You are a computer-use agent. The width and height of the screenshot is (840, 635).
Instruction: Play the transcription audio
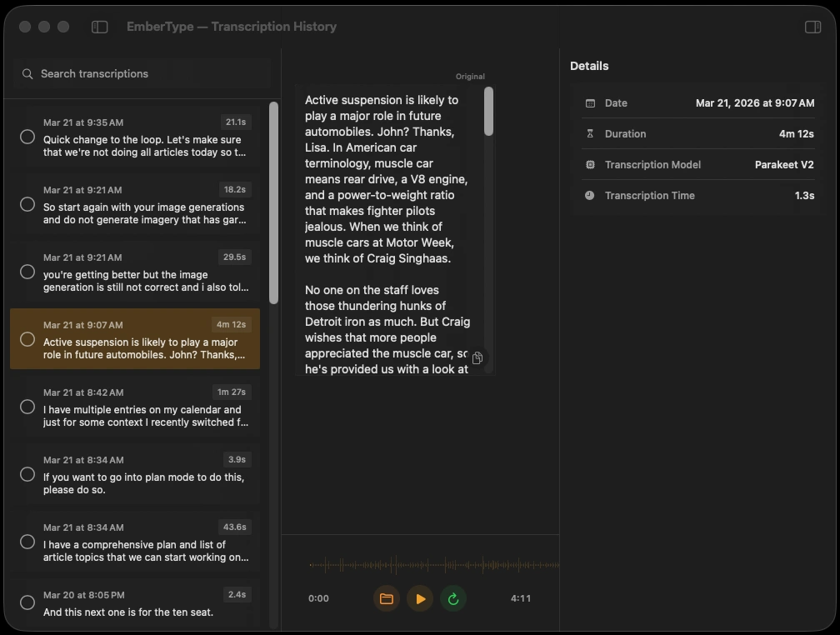pyautogui.click(x=420, y=598)
